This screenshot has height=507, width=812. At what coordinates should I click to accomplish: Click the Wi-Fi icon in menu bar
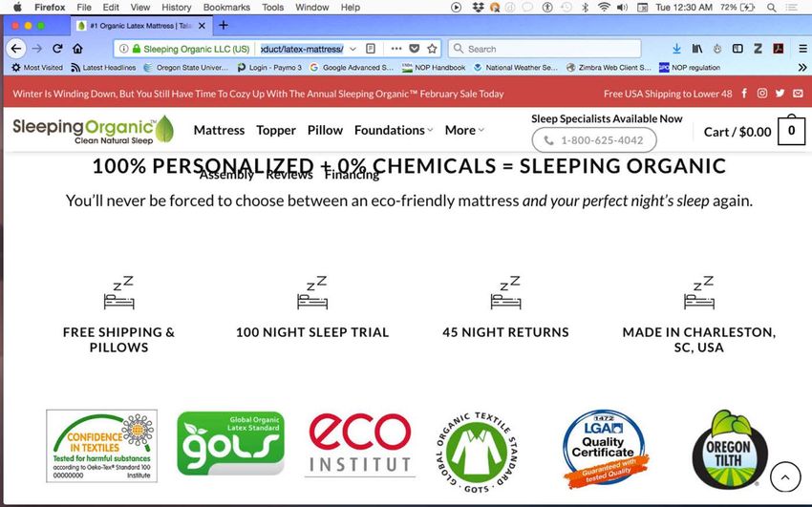[x=604, y=8]
